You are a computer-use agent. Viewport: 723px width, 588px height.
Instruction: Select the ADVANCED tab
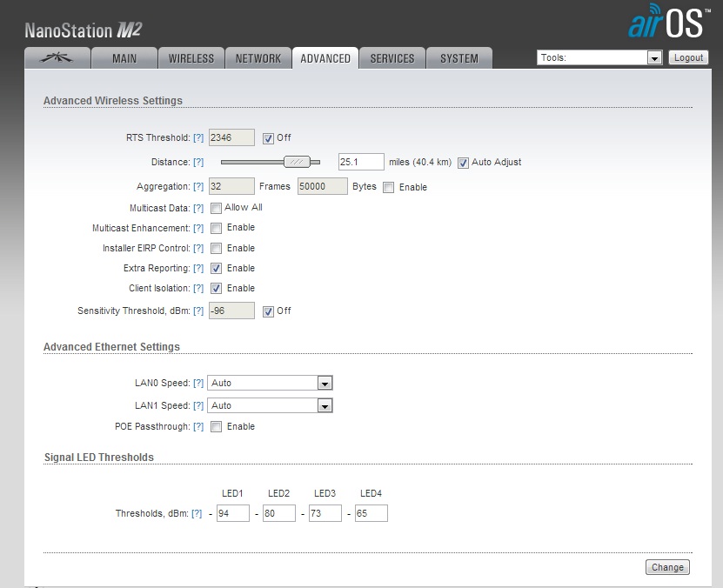pos(325,58)
